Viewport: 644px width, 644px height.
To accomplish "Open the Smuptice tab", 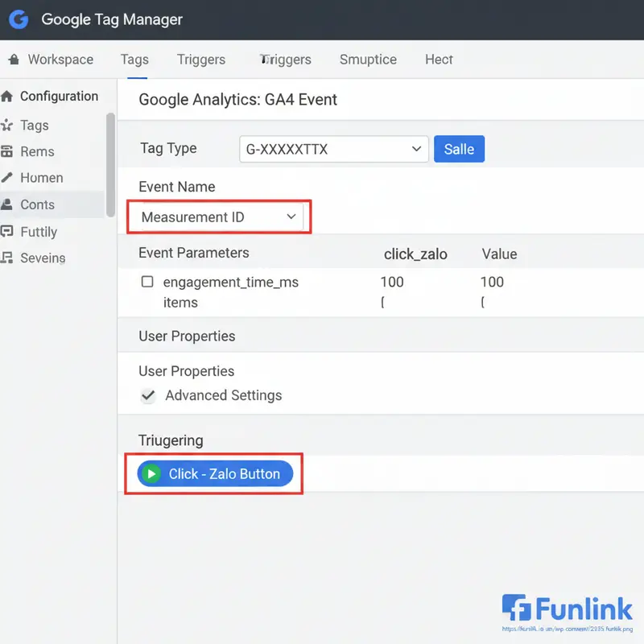I will tap(368, 60).
